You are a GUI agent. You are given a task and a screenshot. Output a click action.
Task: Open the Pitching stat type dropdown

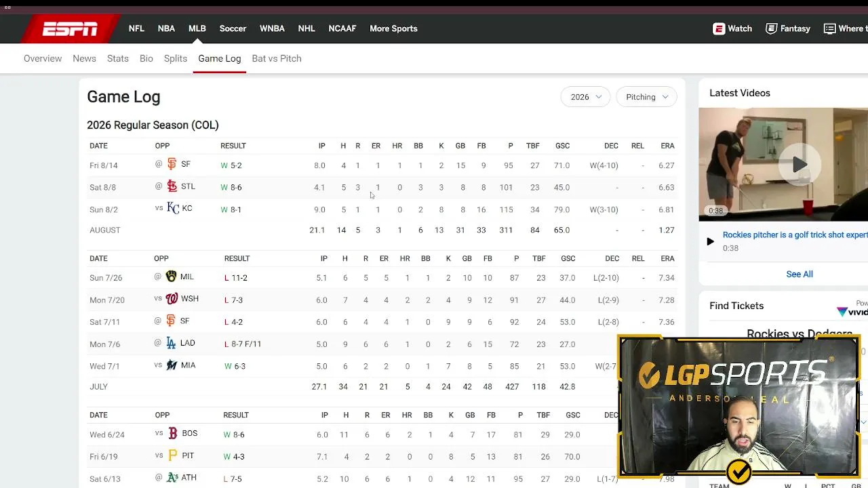(646, 97)
